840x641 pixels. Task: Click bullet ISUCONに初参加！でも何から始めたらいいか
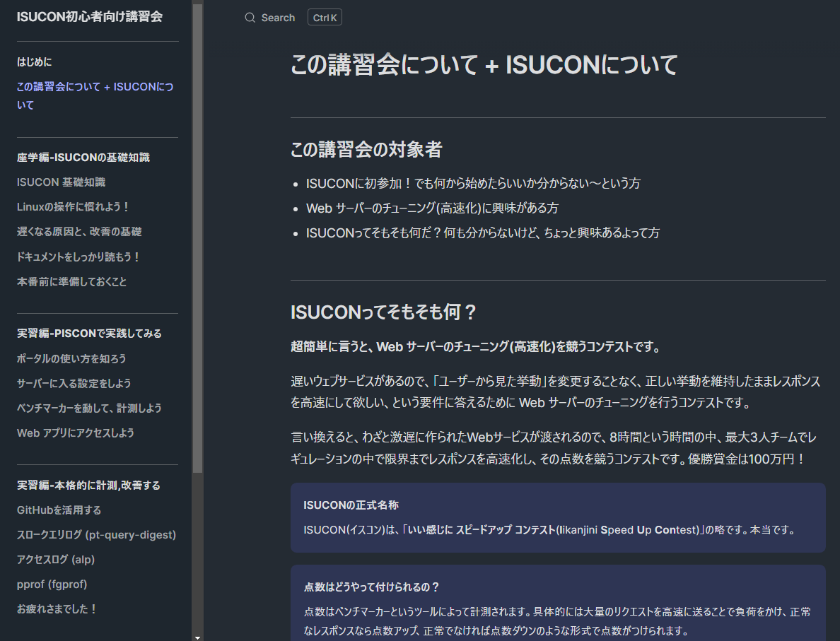[473, 183]
